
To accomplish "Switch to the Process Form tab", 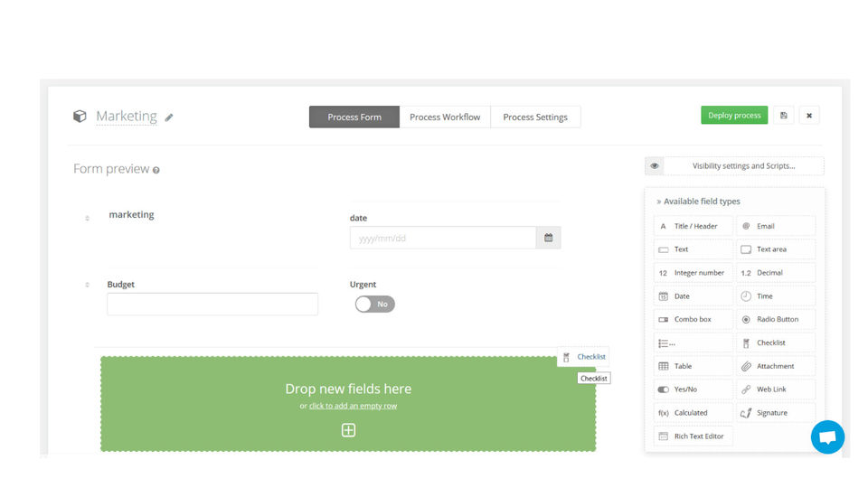I will (x=354, y=117).
